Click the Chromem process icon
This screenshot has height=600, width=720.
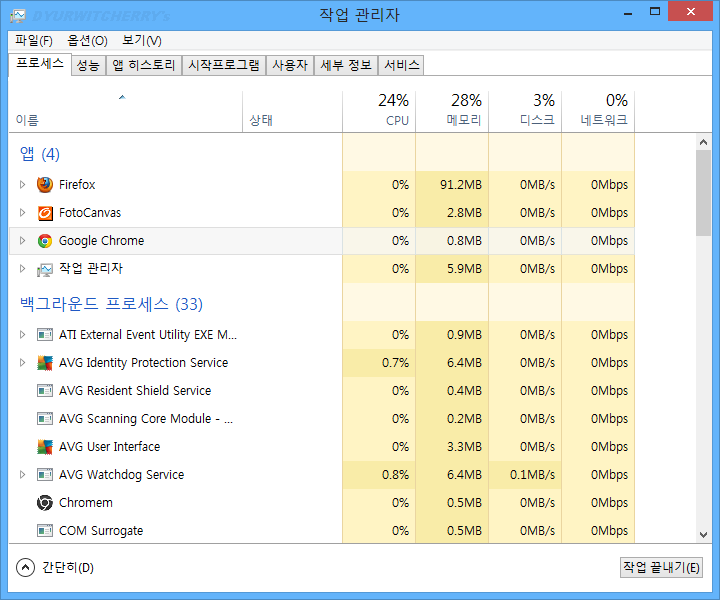(44, 503)
